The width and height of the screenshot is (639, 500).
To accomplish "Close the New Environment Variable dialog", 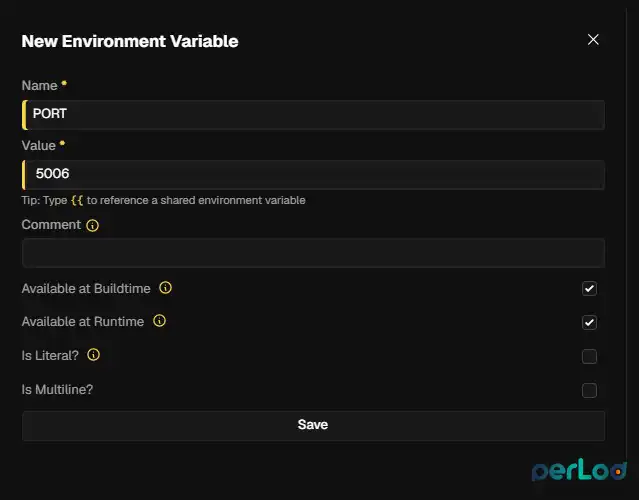I will 593,40.
